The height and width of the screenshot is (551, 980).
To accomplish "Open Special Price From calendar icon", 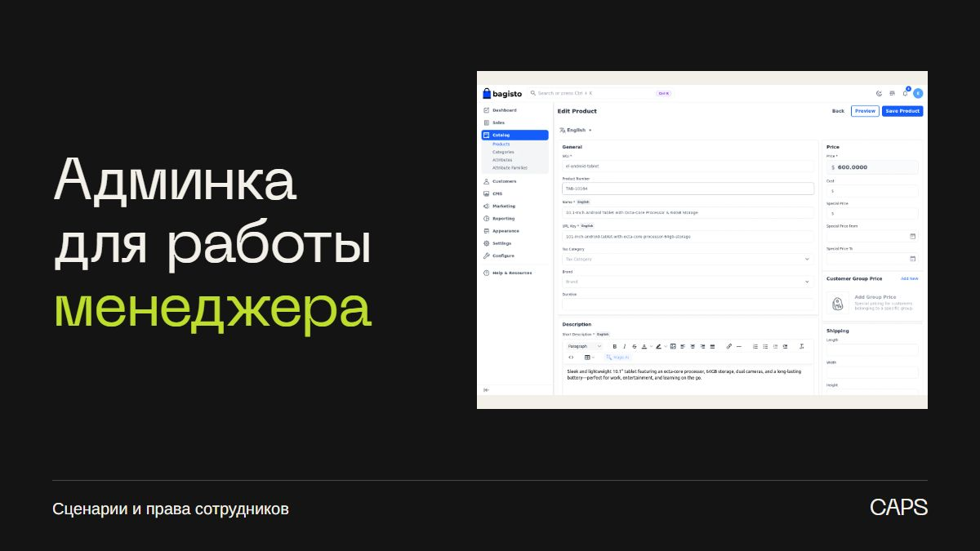I will (x=913, y=236).
